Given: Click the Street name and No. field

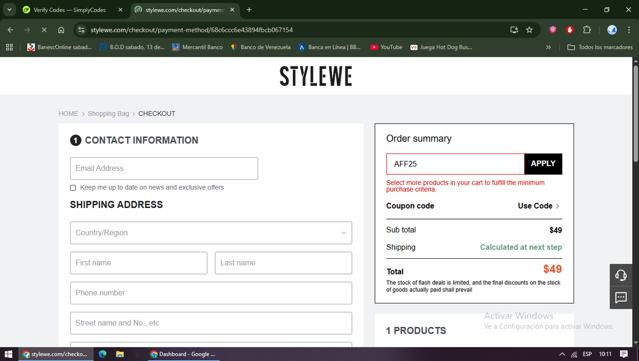Looking at the screenshot, I should click(x=211, y=323).
